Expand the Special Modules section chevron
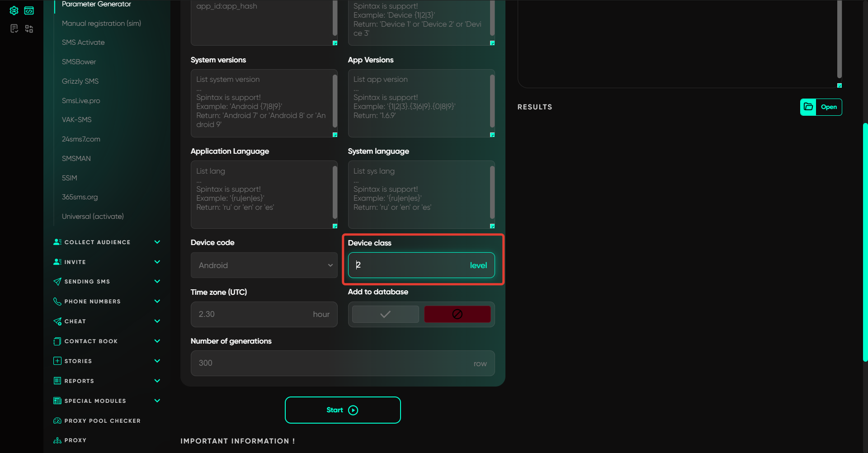Screen dimensions: 868x453 point(157,401)
